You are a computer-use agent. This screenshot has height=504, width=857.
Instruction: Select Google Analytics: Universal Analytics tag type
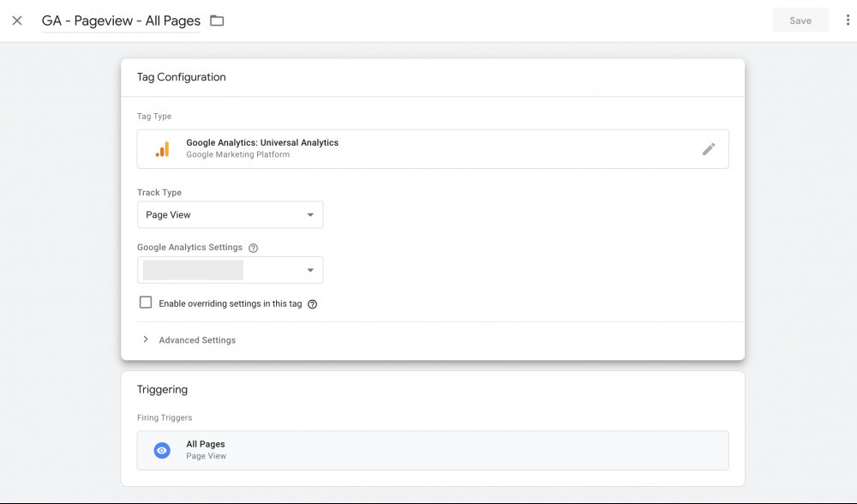click(432, 148)
